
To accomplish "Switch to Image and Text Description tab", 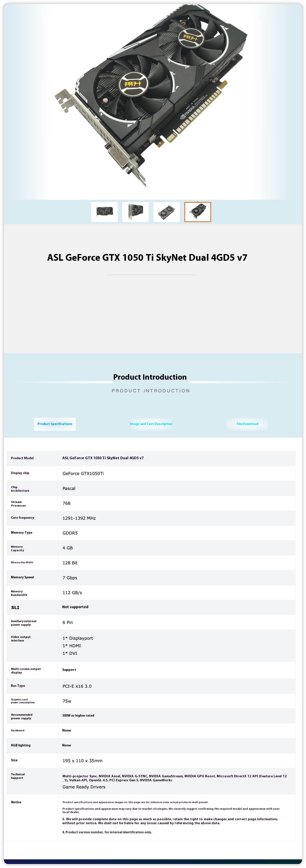I will [x=151, y=424].
